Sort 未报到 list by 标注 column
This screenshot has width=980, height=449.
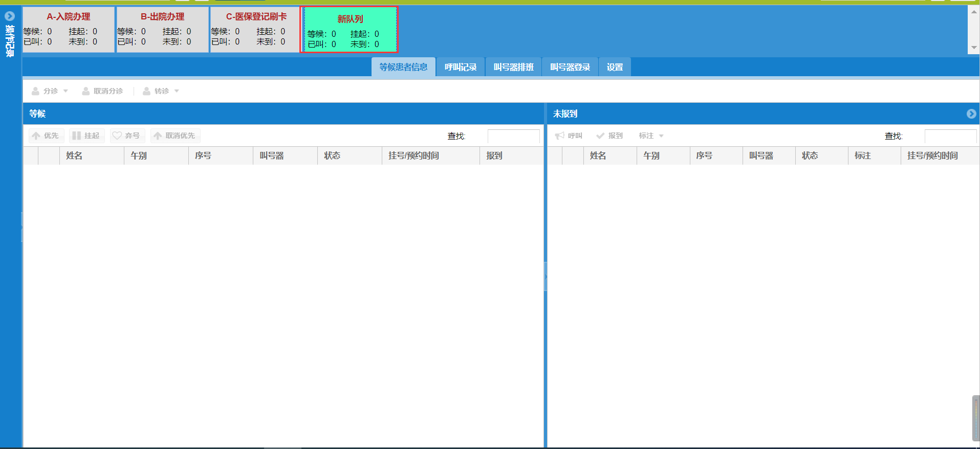[x=875, y=155]
